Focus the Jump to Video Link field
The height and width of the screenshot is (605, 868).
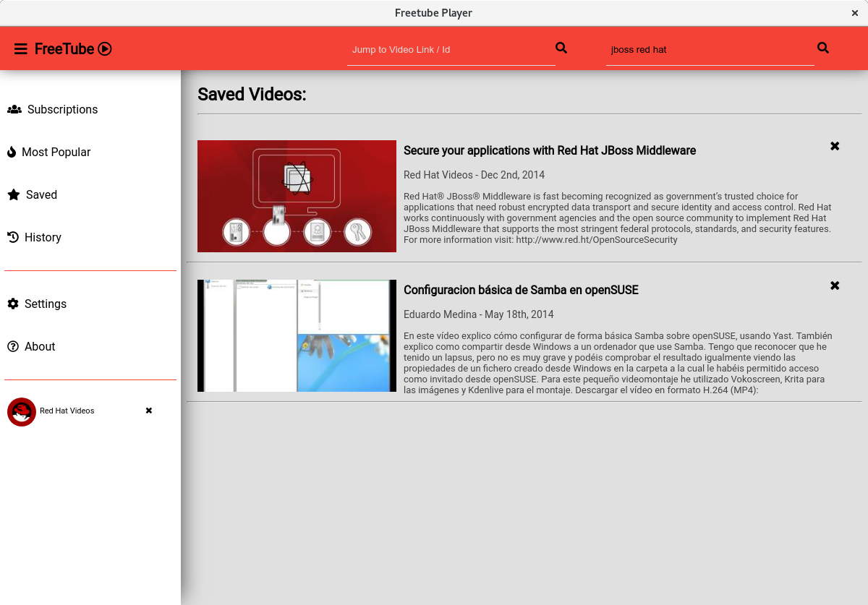(450, 50)
